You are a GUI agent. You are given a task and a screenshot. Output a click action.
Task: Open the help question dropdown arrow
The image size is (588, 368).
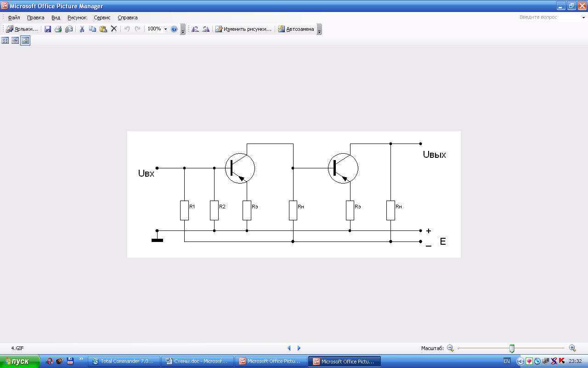pyautogui.click(x=583, y=17)
